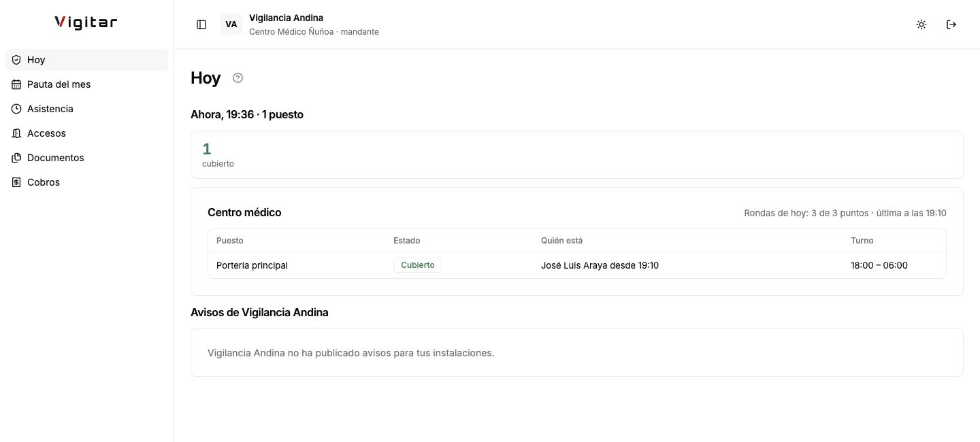Click the green Cubierto status badge
Screen dimensions: 980x442
click(417, 265)
